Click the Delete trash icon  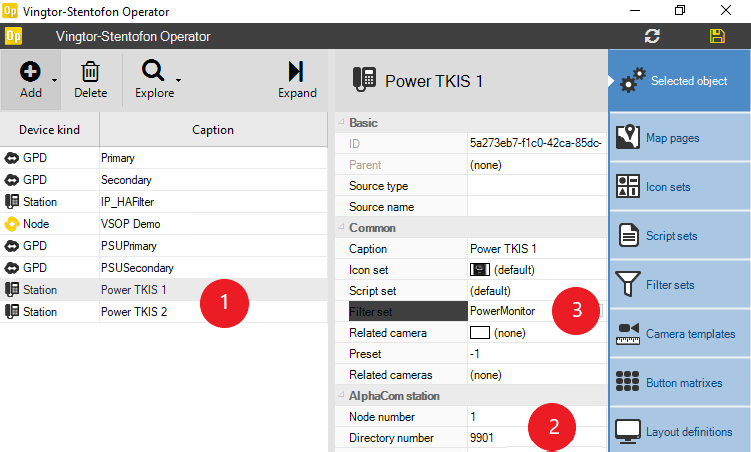90,72
